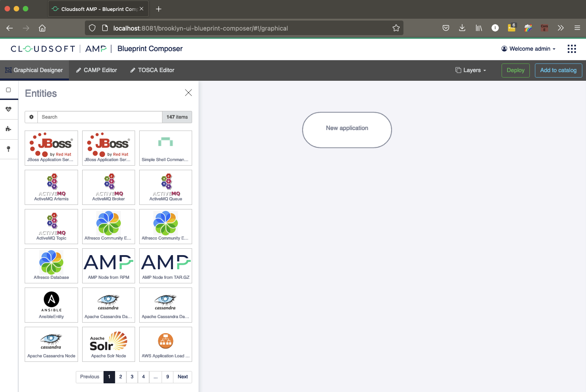Show more toolbar items with double chevron
Image resolution: width=586 pixels, height=392 pixels.
561,28
